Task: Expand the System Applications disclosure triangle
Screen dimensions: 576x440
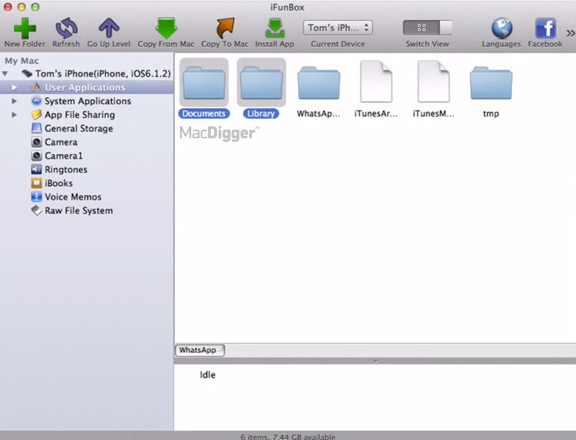Action: 14,101
